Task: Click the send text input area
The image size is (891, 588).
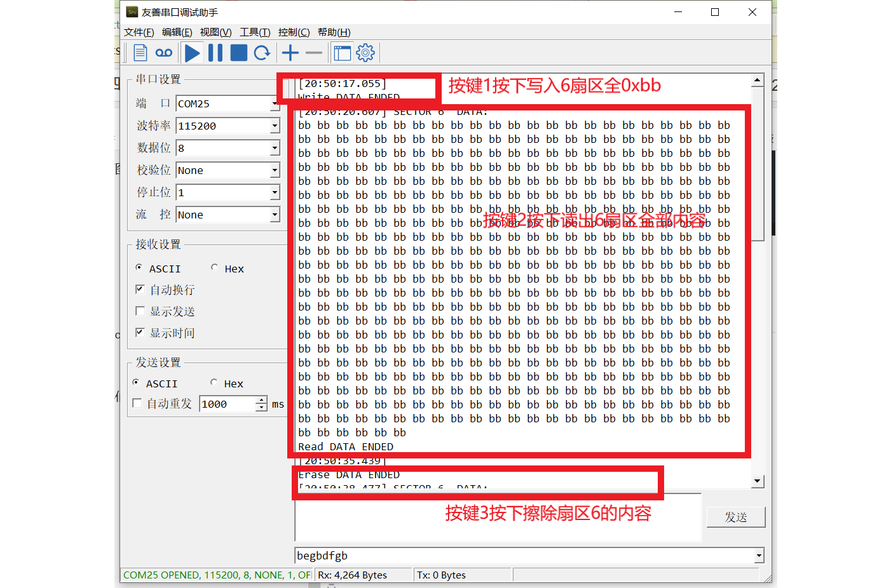Action: pos(498,518)
